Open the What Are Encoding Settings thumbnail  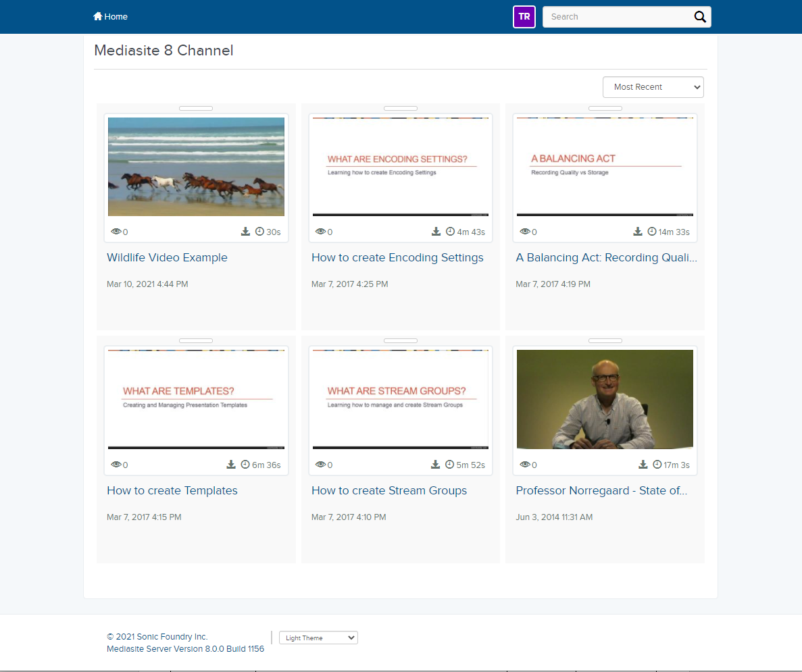pos(401,167)
